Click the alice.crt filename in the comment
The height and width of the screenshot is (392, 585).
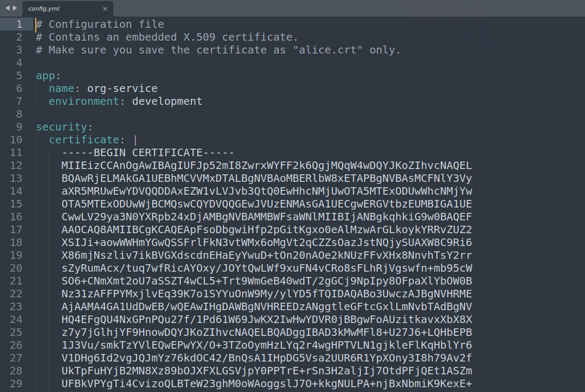click(x=331, y=50)
